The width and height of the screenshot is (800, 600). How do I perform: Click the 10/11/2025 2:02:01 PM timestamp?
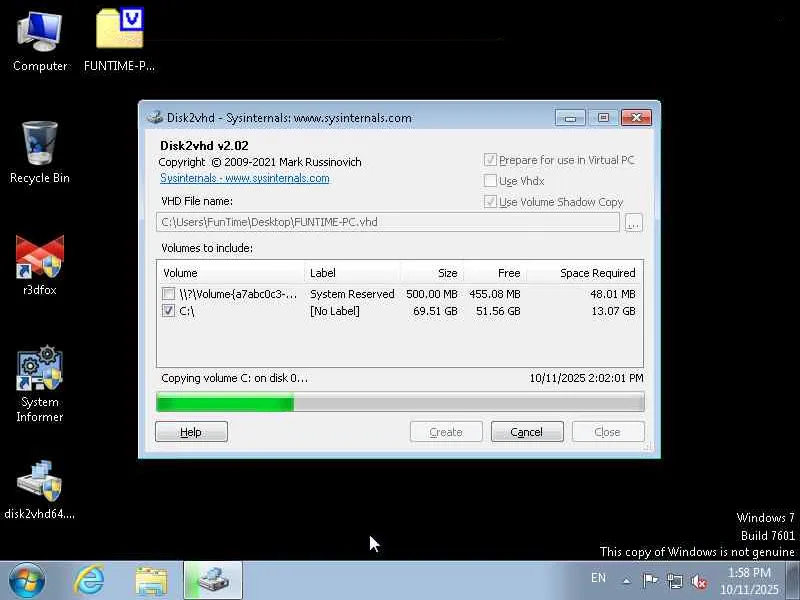(x=586, y=378)
